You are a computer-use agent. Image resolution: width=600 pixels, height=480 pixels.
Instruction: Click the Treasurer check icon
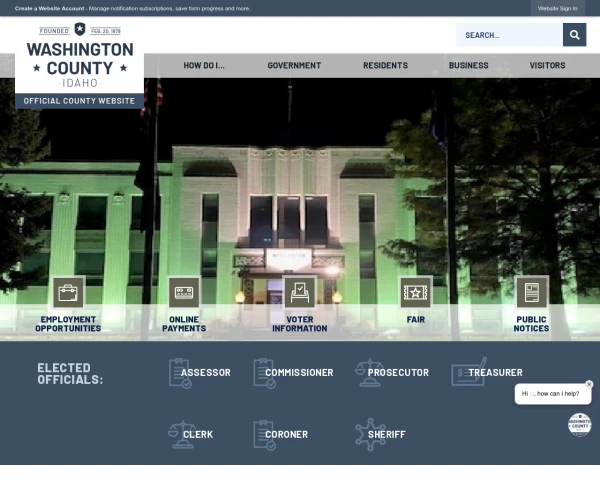pyautogui.click(x=469, y=372)
